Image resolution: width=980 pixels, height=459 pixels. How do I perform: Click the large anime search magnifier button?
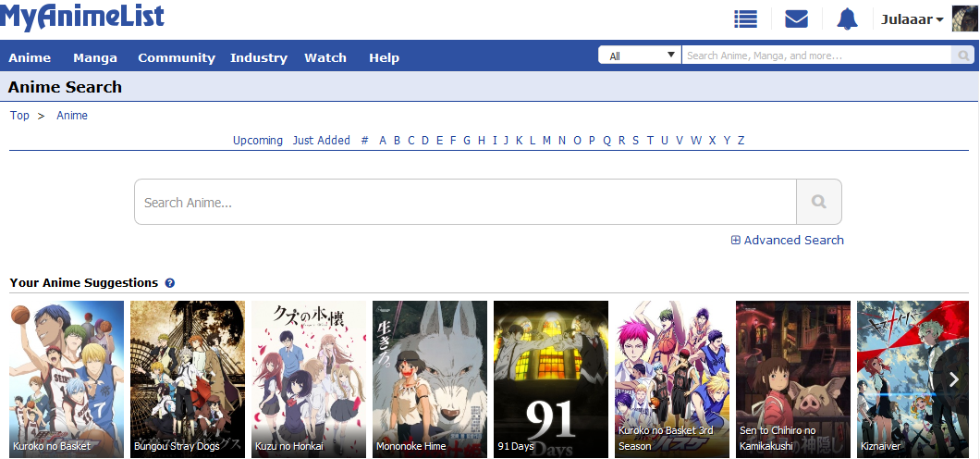click(x=819, y=202)
